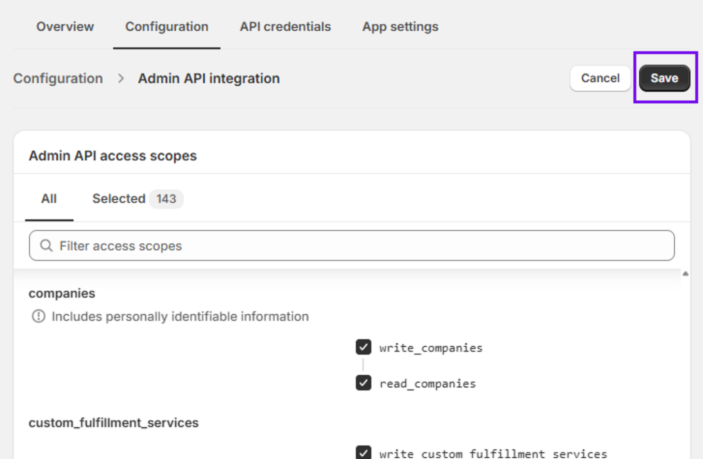Click the scrollbar up arrow
Image resolution: width=703 pixels, height=459 pixels.
point(685,273)
